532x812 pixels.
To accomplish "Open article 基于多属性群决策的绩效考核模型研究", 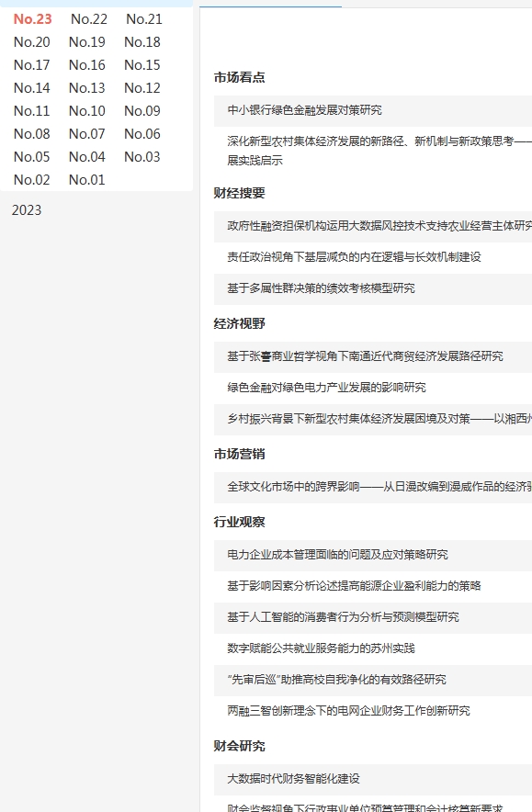I will (322, 288).
